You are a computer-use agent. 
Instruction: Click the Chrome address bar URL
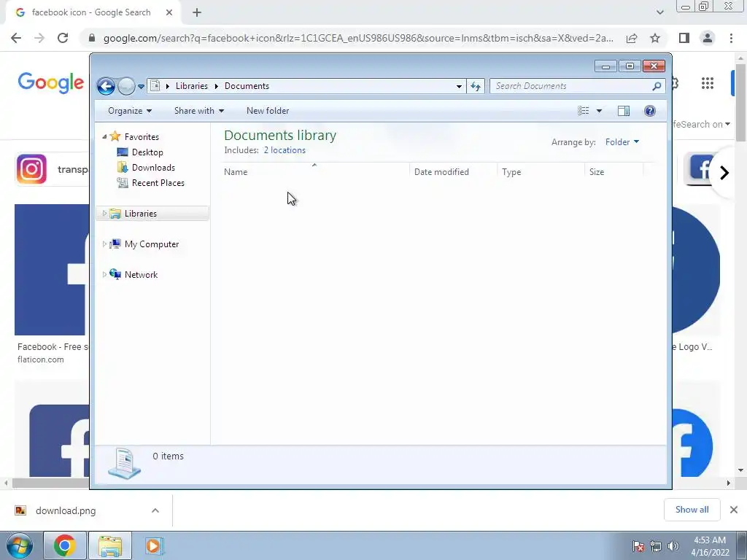point(358,38)
